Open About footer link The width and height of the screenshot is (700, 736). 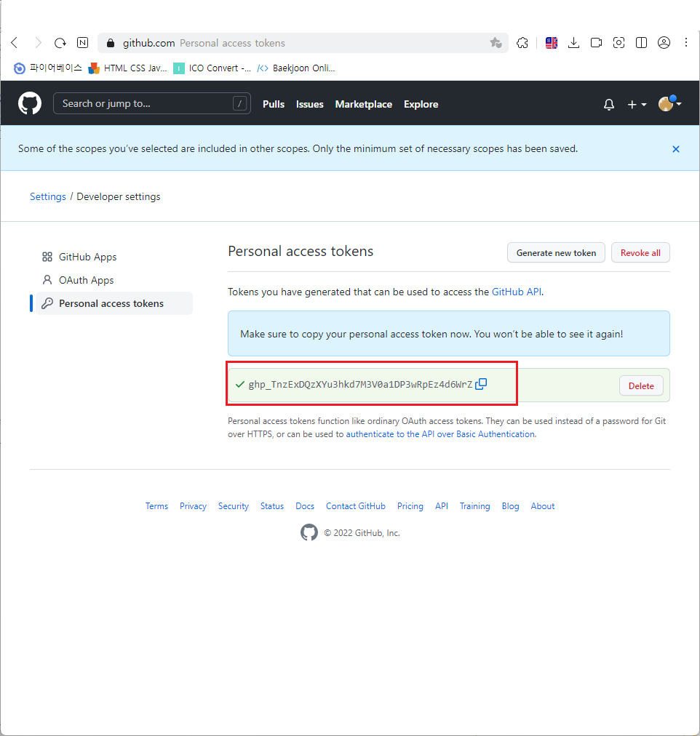pyautogui.click(x=542, y=506)
